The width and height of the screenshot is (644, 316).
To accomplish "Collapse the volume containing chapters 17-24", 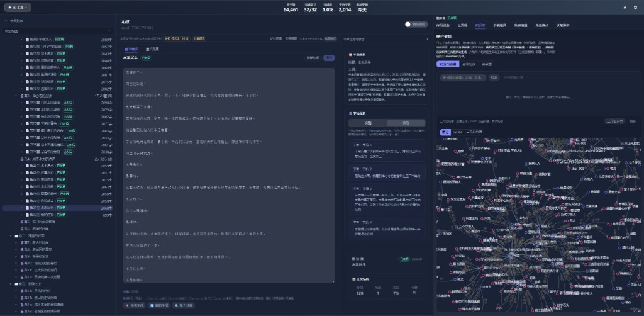I will 16,96.
